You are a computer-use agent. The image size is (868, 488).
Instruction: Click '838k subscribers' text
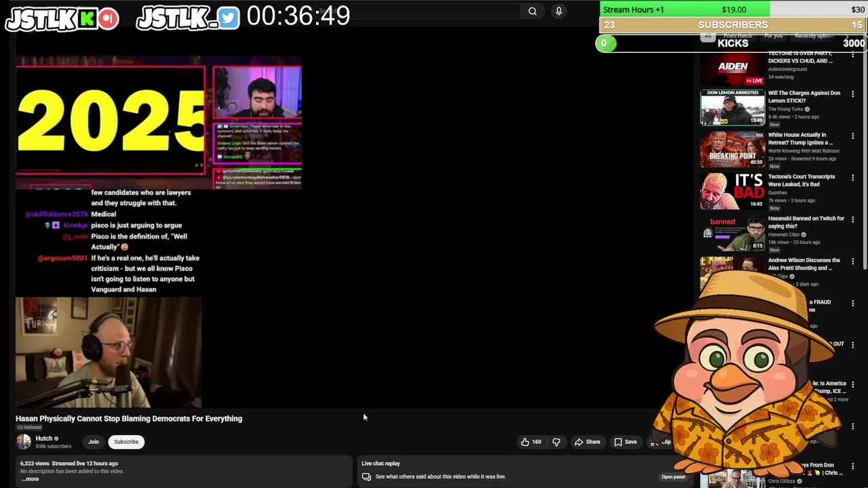pos(53,447)
